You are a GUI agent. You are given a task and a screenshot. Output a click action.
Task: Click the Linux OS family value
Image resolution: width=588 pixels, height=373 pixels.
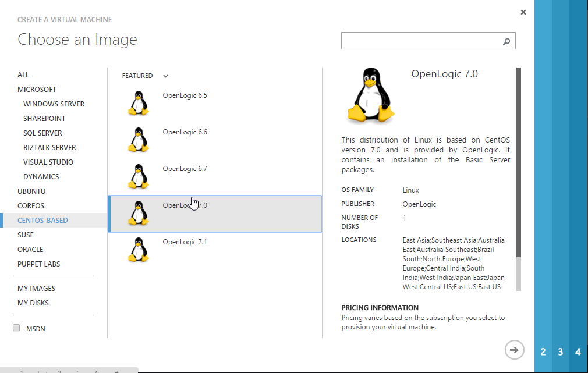click(x=410, y=190)
